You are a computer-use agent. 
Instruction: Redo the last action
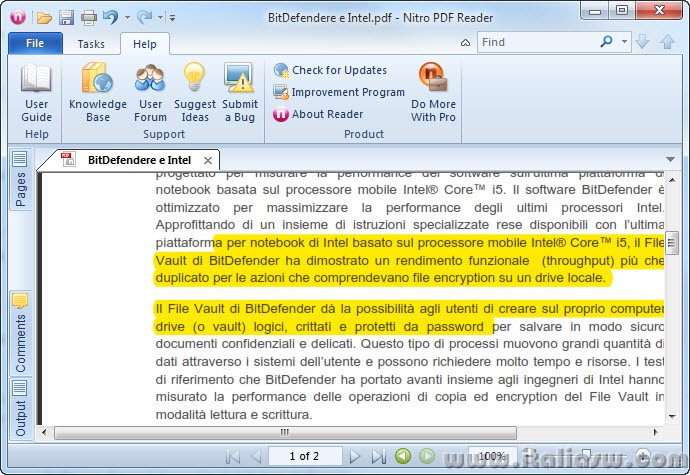click(144, 17)
